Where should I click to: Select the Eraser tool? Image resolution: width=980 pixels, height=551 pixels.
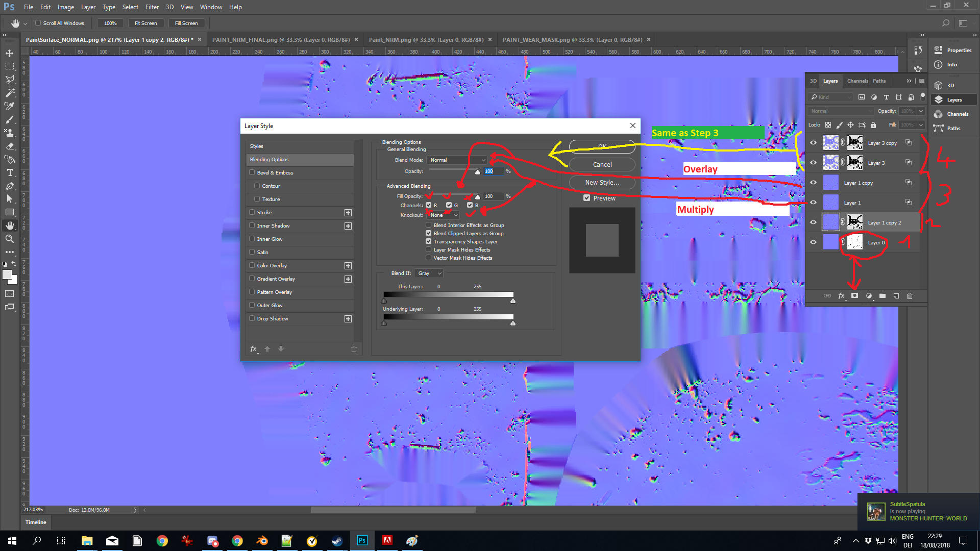click(10, 146)
